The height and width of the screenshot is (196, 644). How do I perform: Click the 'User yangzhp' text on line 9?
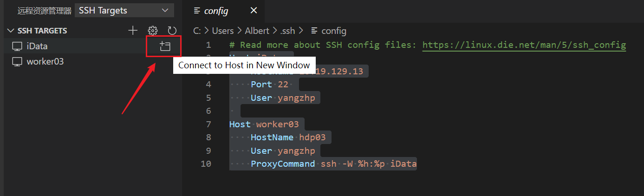(x=283, y=150)
